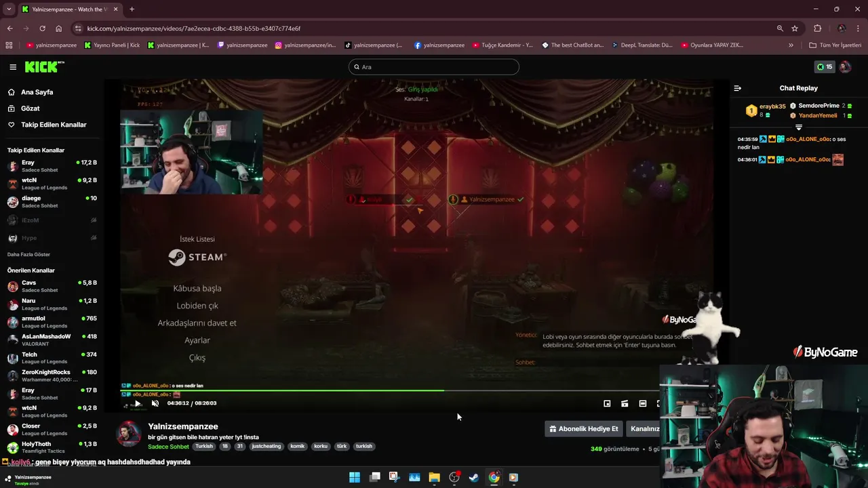Open daiege channel in followed list
Viewport: 868px width, 488px height.
pos(52,201)
